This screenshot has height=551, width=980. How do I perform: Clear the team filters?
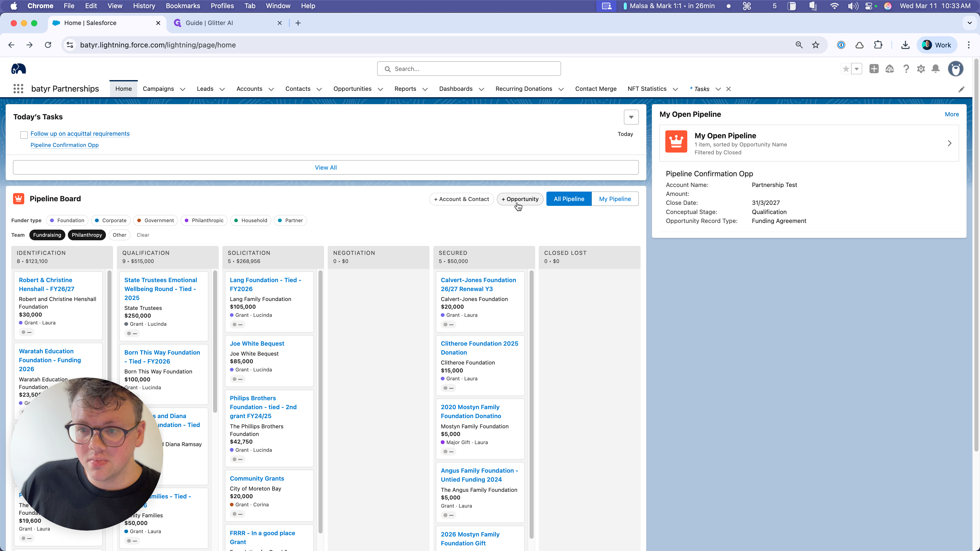[x=143, y=235]
